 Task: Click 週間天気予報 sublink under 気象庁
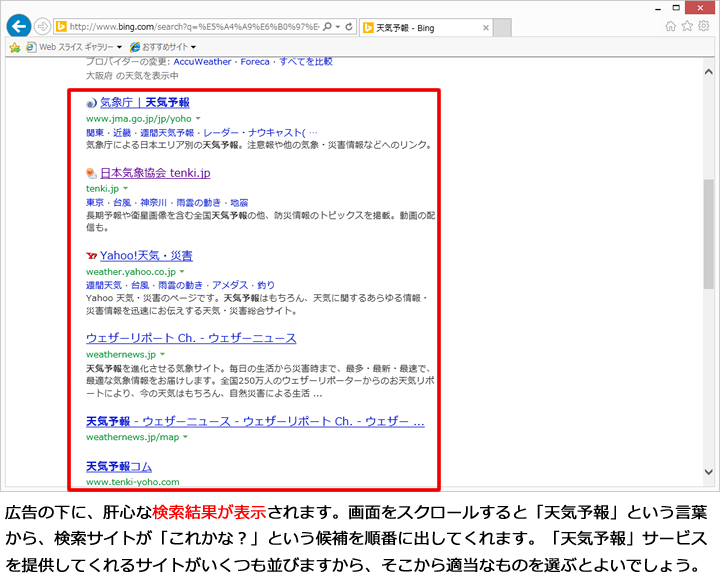click(167, 133)
